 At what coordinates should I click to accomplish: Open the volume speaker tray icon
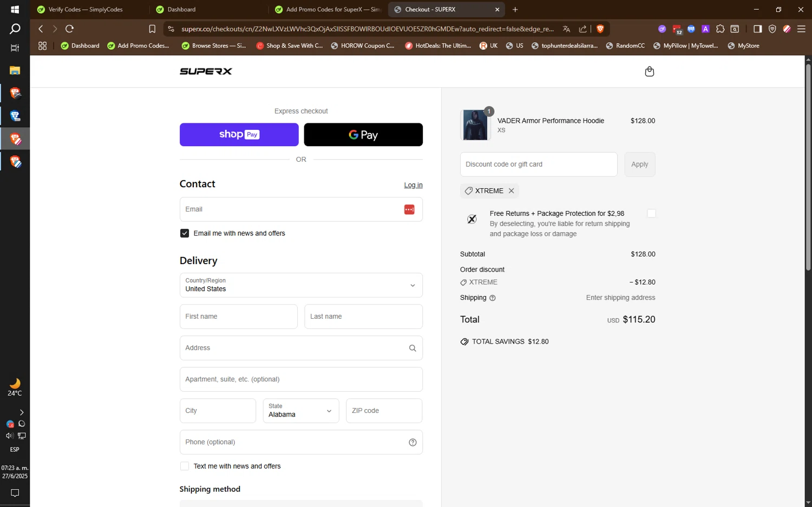click(9, 436)
